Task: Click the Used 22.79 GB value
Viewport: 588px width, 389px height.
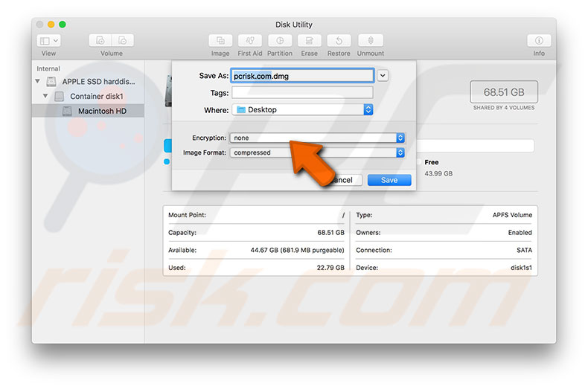Action: (330, 268)
